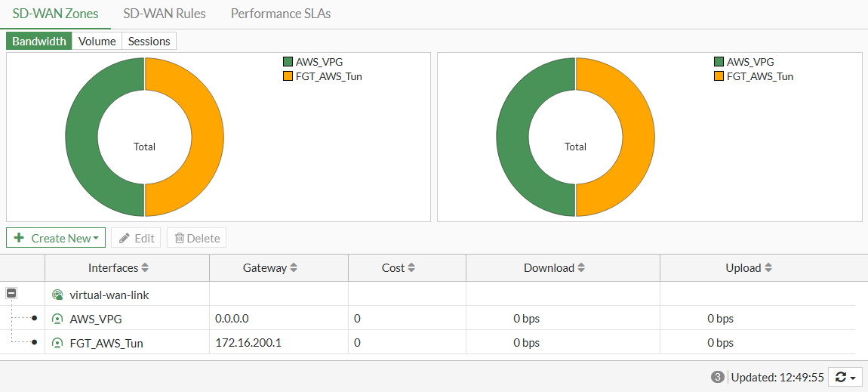Sort by the Cost column sort icon
868x392 pixels.
tap(411, 268)
